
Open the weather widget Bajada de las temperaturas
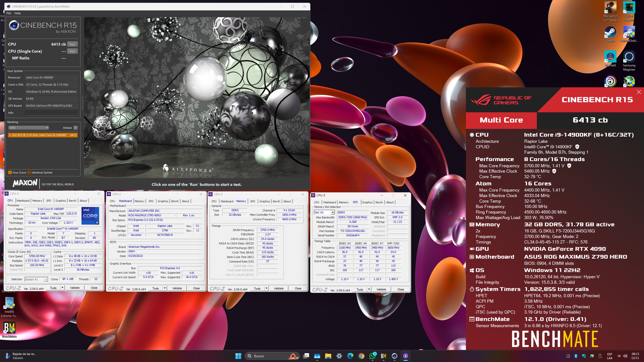pos(21,356)
